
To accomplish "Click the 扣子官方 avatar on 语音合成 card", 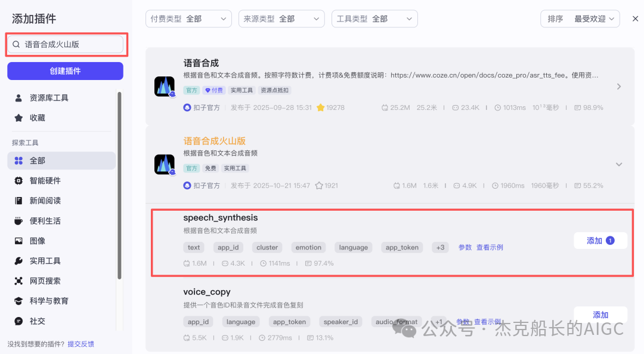I will [187, 107].
